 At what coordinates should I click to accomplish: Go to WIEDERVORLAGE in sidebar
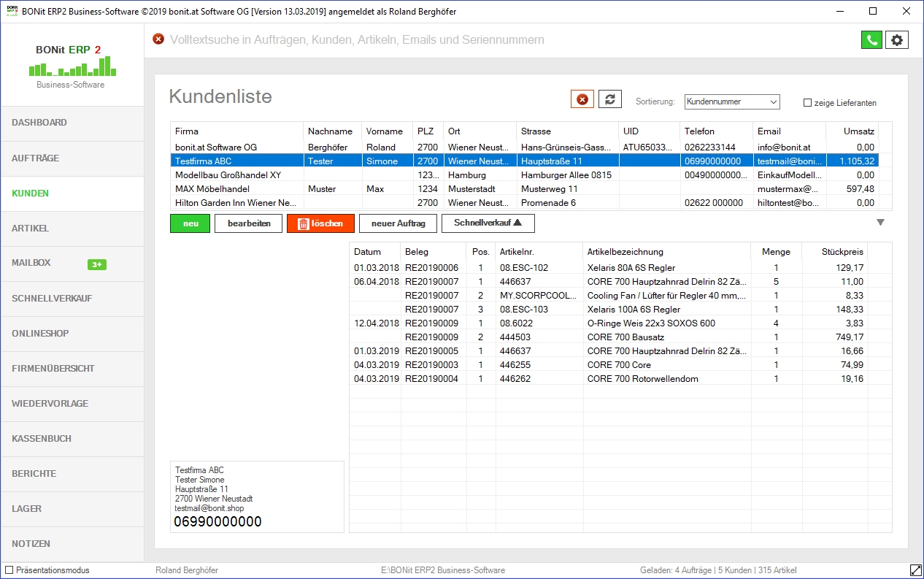[72, 404]
